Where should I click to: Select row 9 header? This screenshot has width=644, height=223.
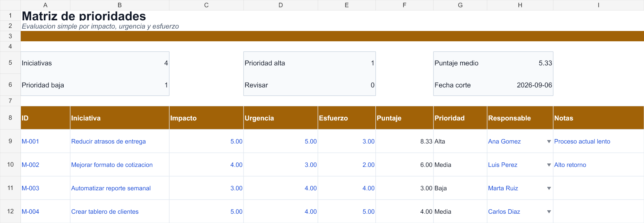10,141
